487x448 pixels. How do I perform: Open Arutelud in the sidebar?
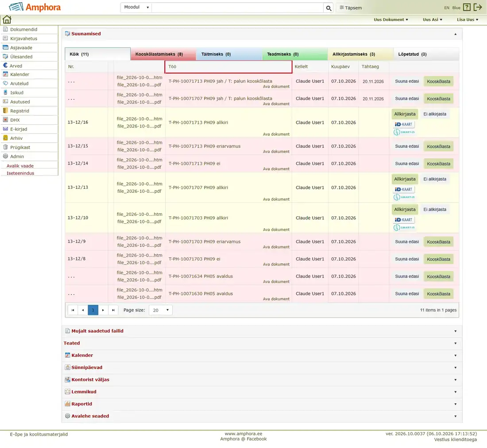click(19, 84)
